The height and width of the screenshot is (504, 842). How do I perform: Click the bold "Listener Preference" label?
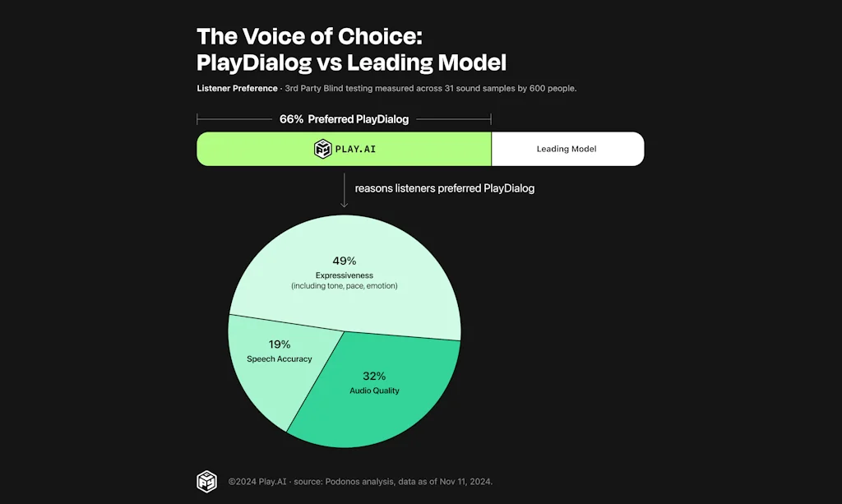(x=237, y=88)
